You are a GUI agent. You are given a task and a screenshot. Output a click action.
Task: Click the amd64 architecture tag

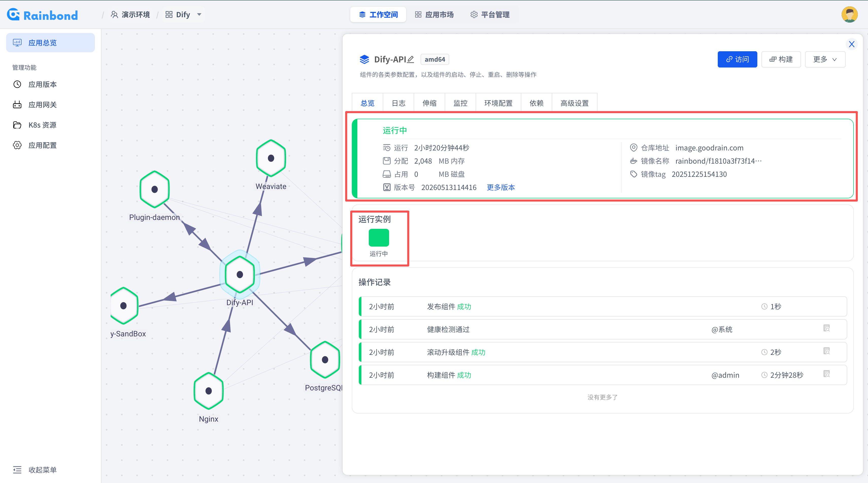pos(435,59)
